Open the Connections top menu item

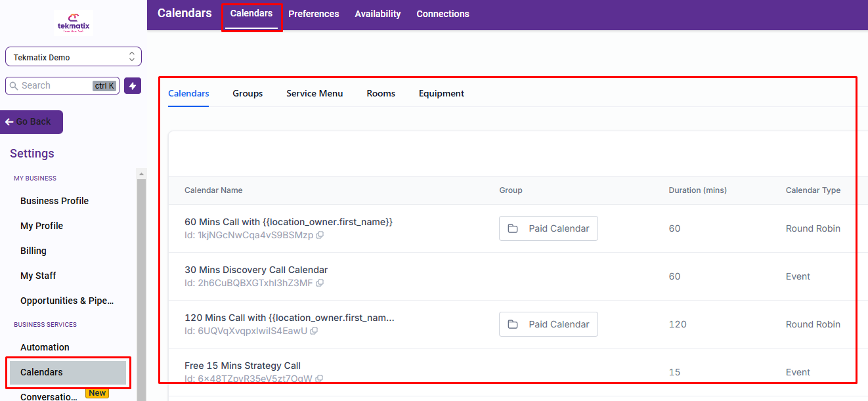pyautogui.click(x=443, y=14)
